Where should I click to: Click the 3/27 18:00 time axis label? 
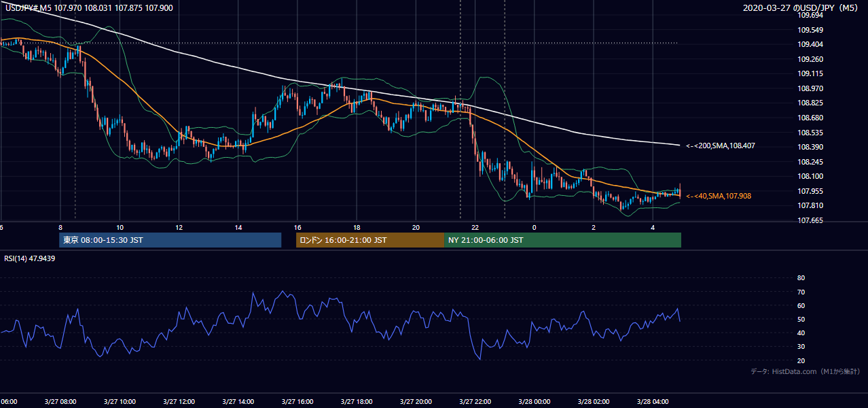pos(357,401)
